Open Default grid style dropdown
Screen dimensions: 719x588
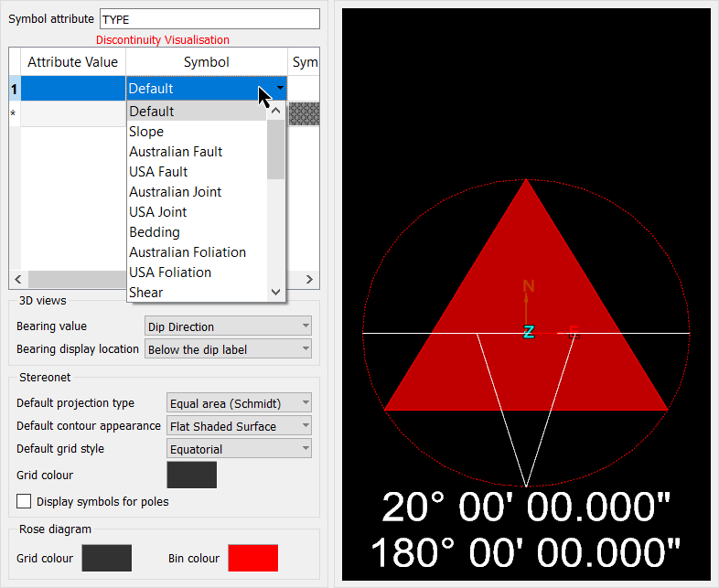(239, 449)
